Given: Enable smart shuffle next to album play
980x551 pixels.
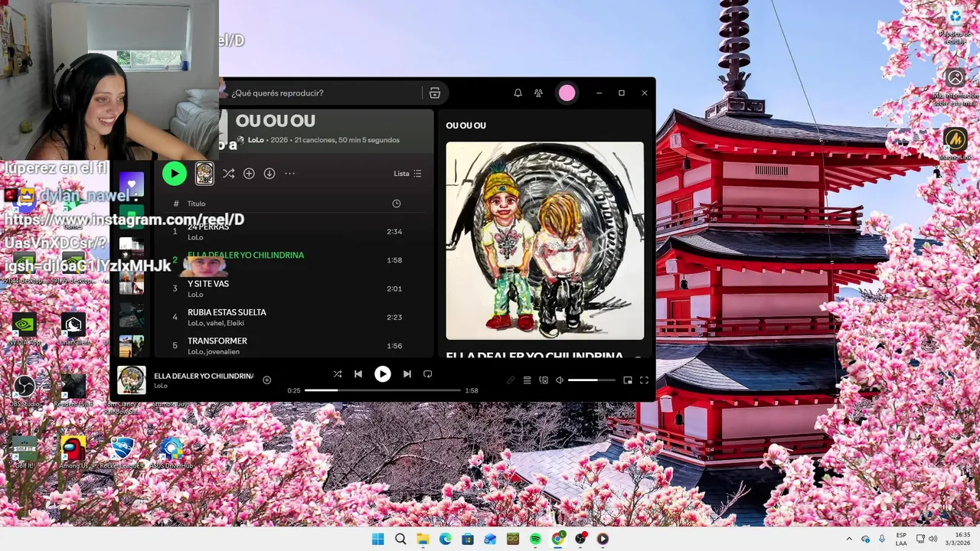Looking at the screenshot, I should tap(228, 174).
